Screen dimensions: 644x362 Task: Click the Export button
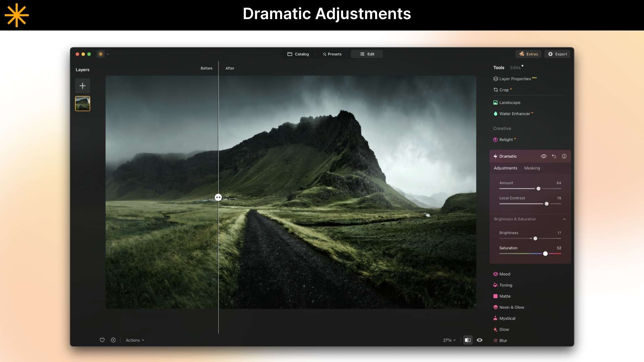(557, 54)
